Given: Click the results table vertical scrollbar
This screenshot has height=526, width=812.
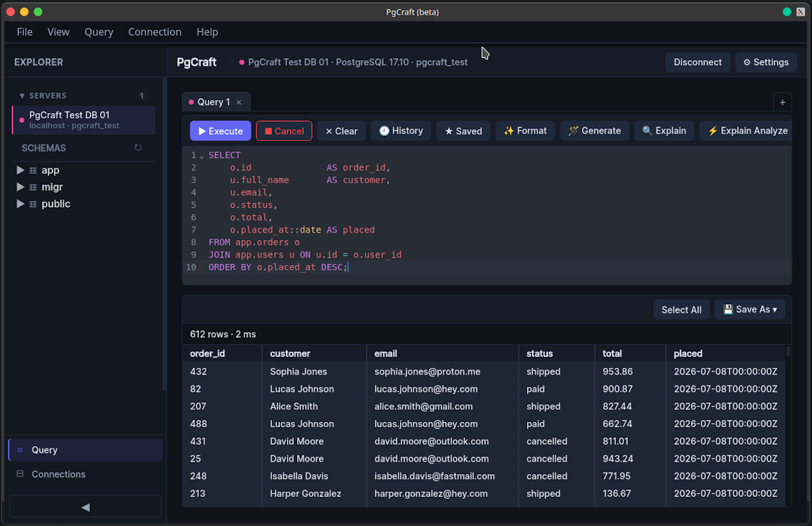Looking at the screenshot, I should coord(788,351).
